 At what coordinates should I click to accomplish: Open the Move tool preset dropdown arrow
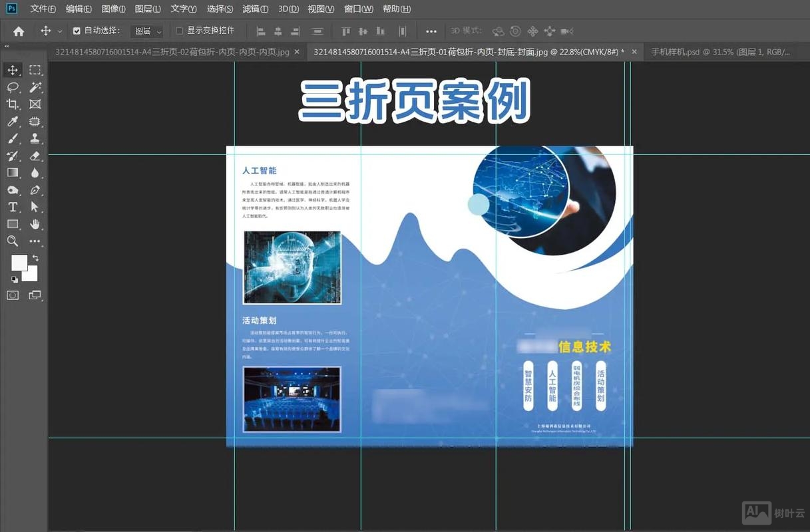click(60, 31)
